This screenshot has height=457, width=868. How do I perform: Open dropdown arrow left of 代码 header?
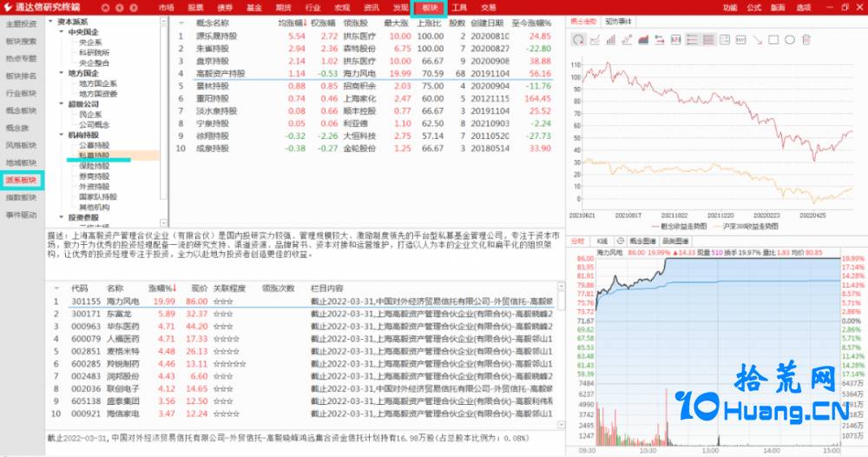tap(56, 288)
